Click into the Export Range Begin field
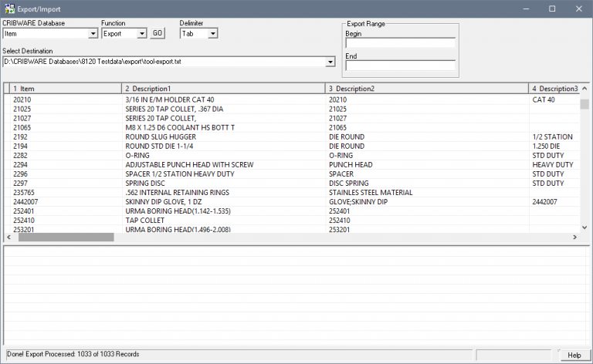This screenshot has height=364, width=593. click(401, 44)
